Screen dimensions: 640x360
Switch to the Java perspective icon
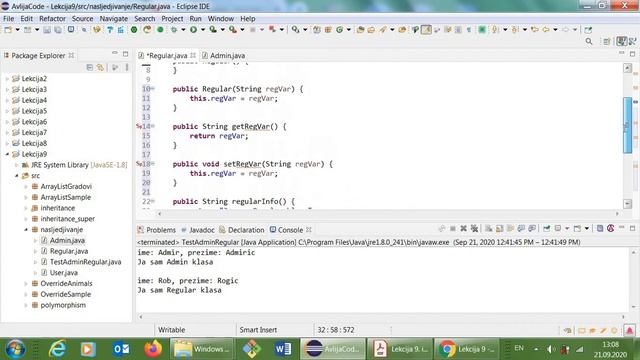pyautogui.click(x=622, y=41)
